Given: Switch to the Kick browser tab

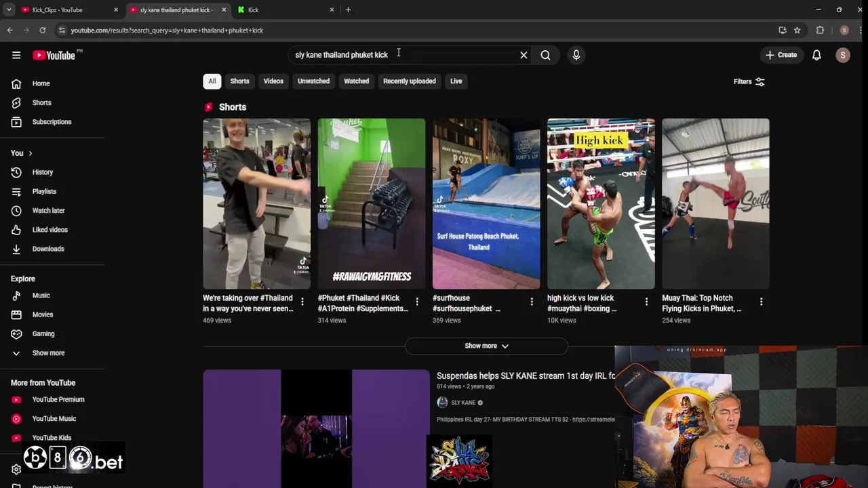Looking at the screenshot, I should [x=286, y=9].
